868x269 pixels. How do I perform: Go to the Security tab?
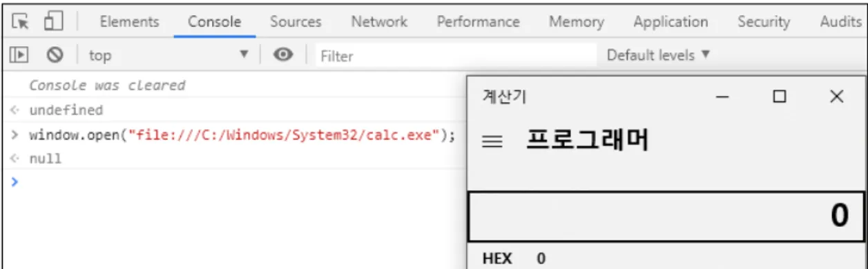[764, 22]
